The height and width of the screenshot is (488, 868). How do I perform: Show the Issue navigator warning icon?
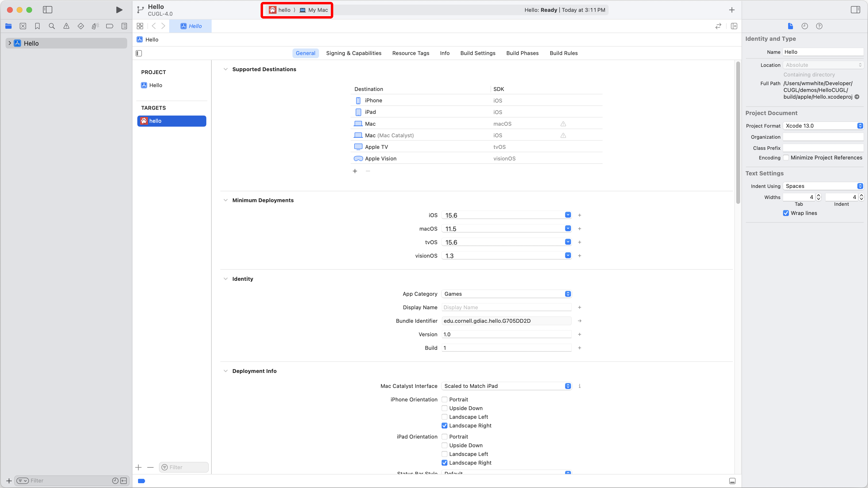(66, 26)
